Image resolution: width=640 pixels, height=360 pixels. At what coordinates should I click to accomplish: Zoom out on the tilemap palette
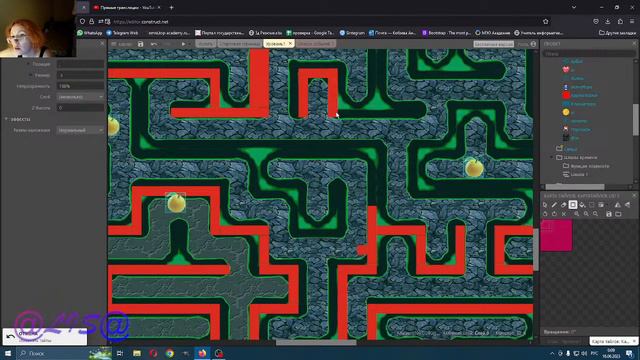click(x=586, y=214)
